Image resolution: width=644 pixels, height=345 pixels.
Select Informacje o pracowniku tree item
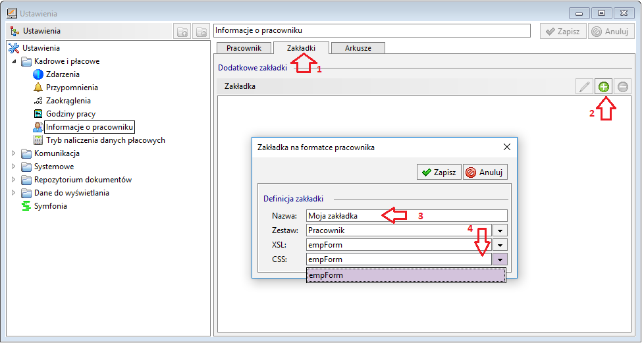[x=90, y=127]
